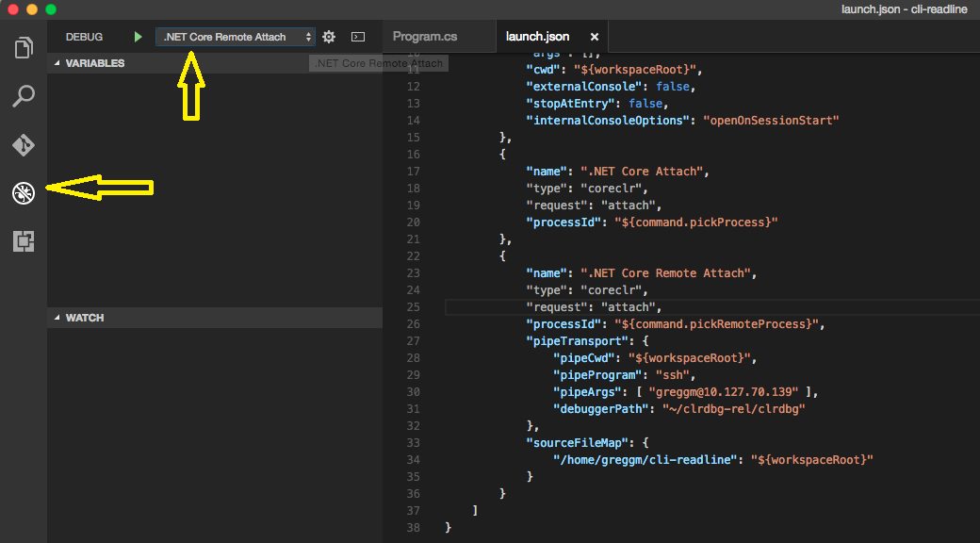Image resolution: width=980 pixels, height=543 pixels.
Task: Click the "externalConsole" key
Action: [584, 87]
